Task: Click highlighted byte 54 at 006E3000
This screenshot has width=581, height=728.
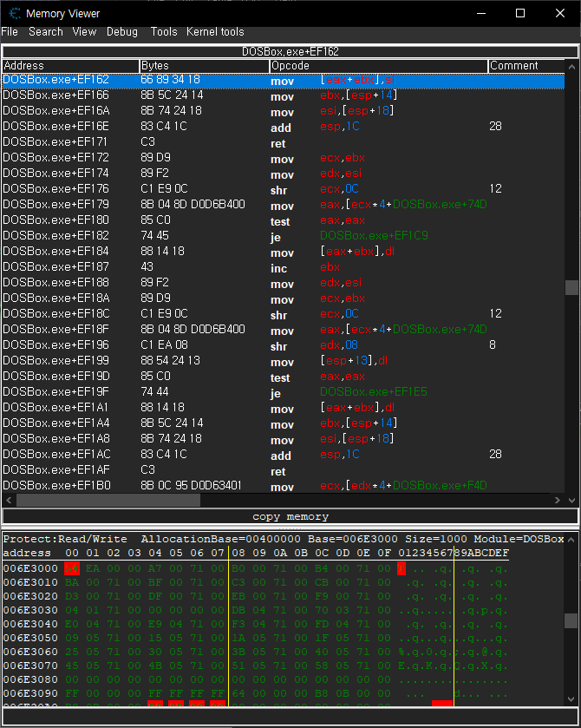Action: [72, 568]
